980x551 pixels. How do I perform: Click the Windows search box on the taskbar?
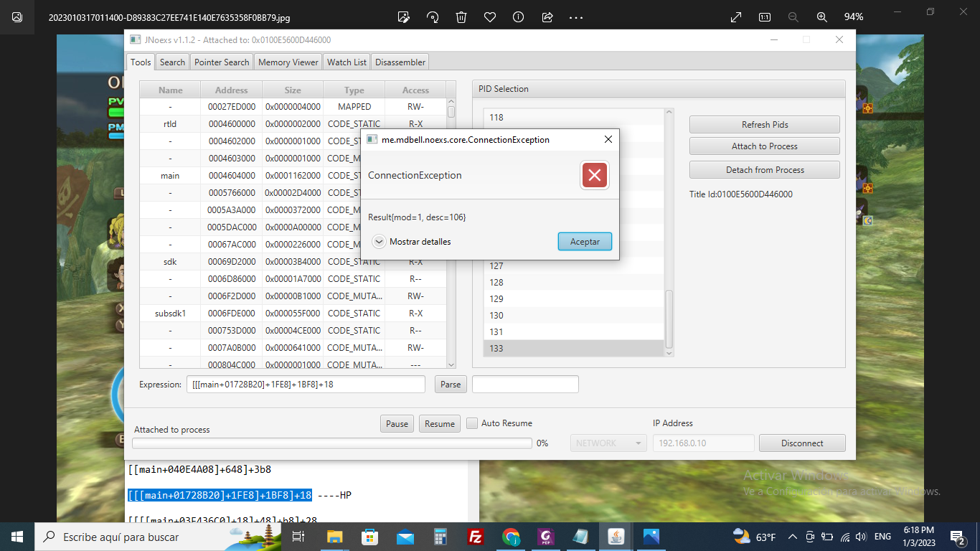point(159,537)
